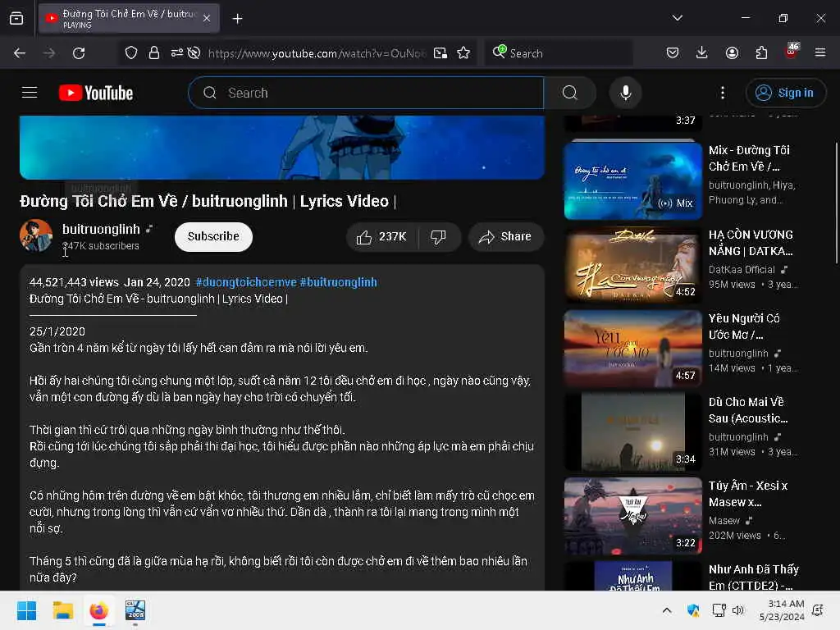840x630 pixels.
Task: Click the 25/1/2020 date line
Action: pyautogui.click(x=57, y=331)
